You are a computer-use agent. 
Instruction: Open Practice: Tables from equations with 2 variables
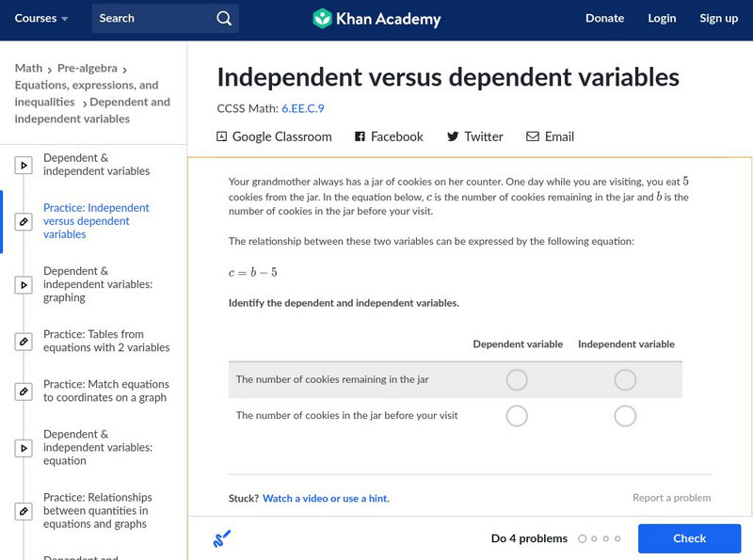(x=105, y=341)
